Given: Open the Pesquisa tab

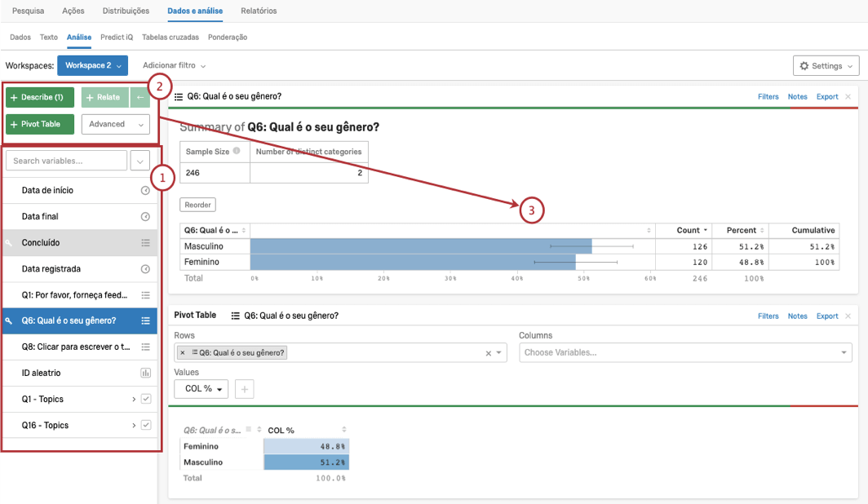Looking at the screenshot, I should point(29,11).
